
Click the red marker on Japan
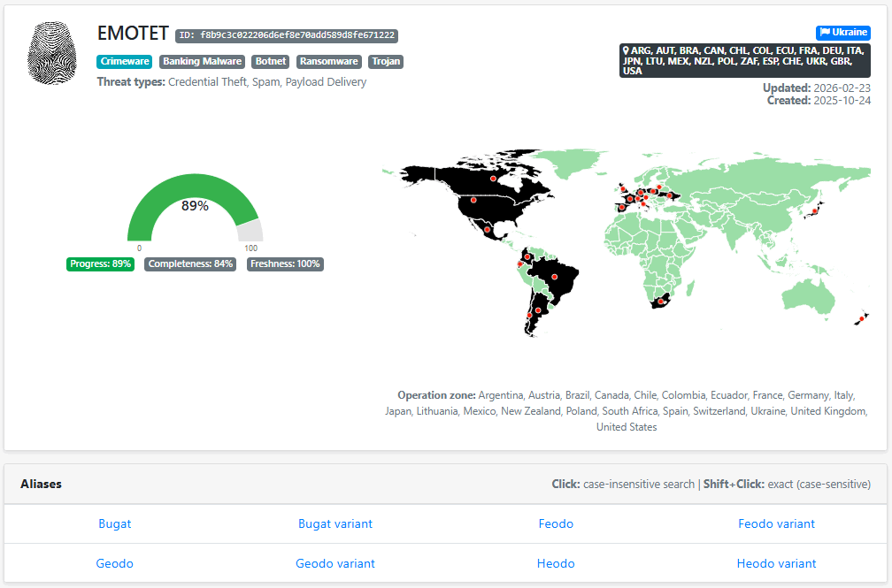(815, 212)
